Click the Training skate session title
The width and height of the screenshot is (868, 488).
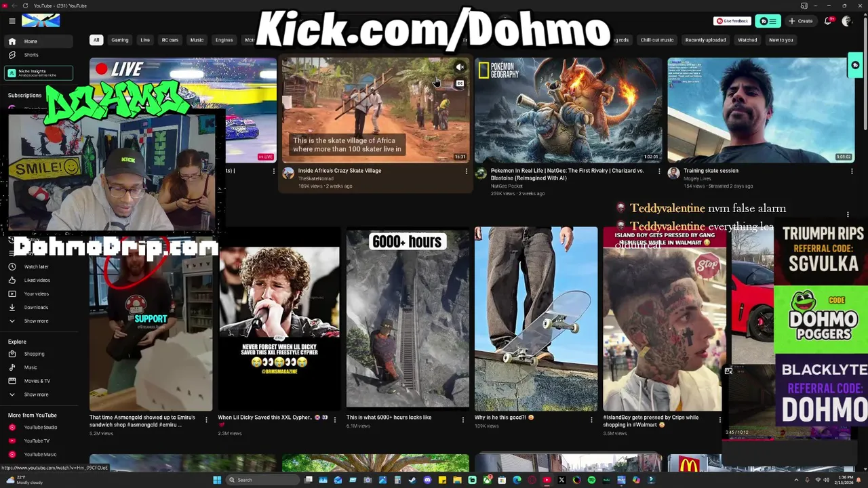(x=711, y=171)
